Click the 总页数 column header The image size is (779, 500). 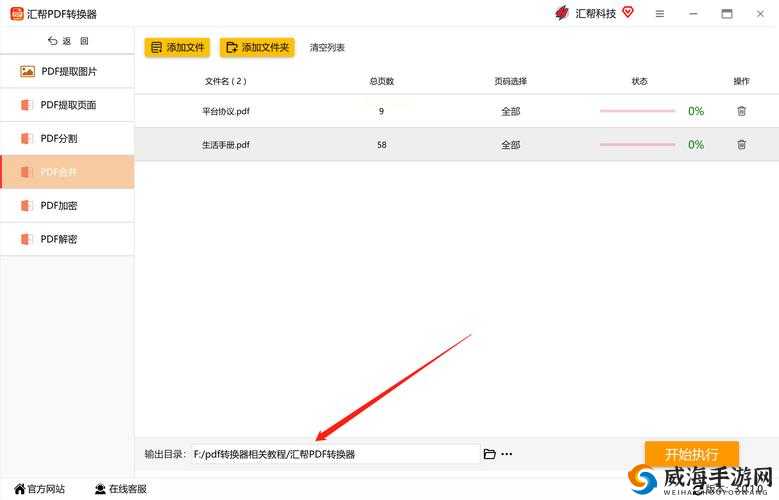(x=382, y=81)
